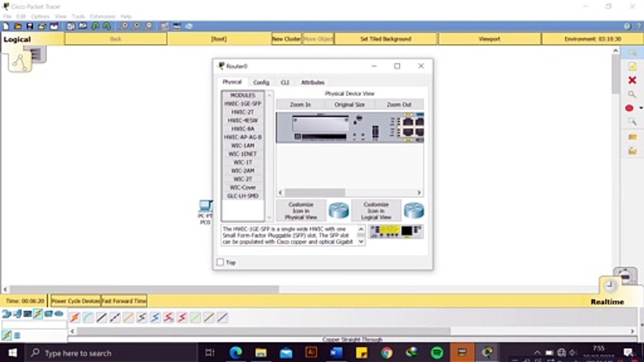
Task: Click Zoom In in Physical Device View
Action: click(300, 105)
